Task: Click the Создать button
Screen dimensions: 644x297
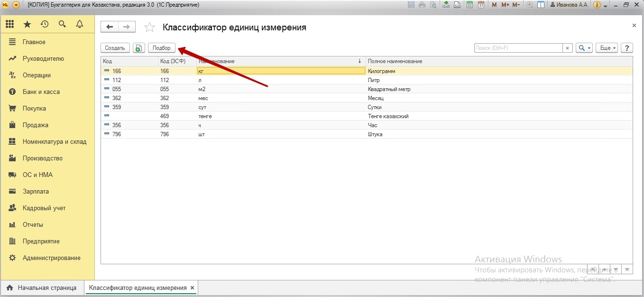Action: click(x=115, y=48)
